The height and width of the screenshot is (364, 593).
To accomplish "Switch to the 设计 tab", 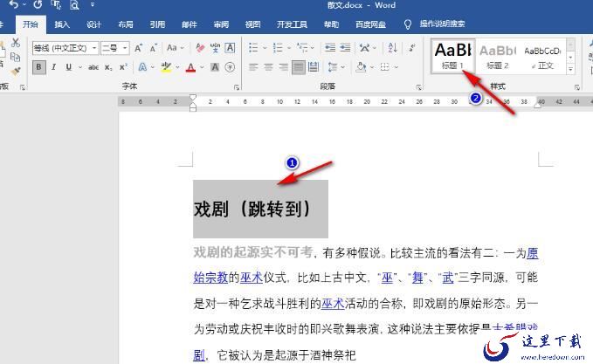I will tap(93, 24).
